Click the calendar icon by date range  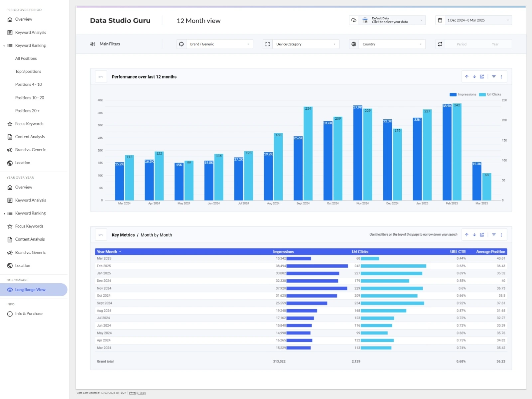(440, 20)
